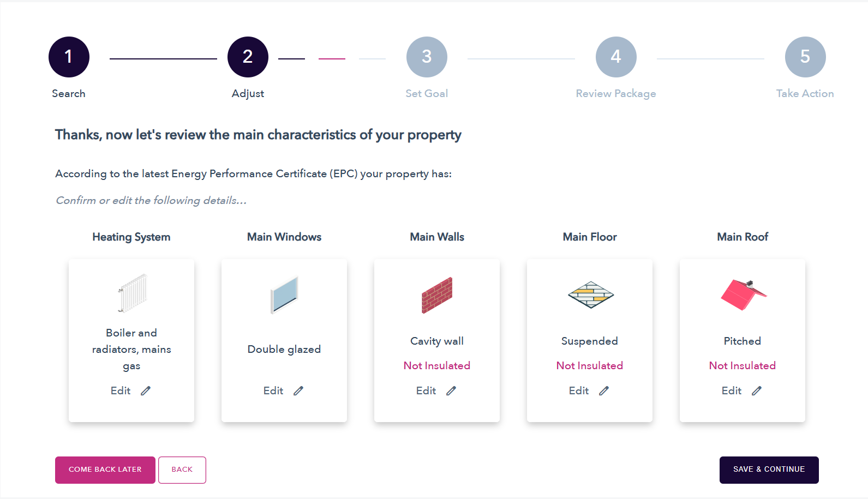Click the pink pitched roof icon
Screen dimensions: 868x499
743,295
